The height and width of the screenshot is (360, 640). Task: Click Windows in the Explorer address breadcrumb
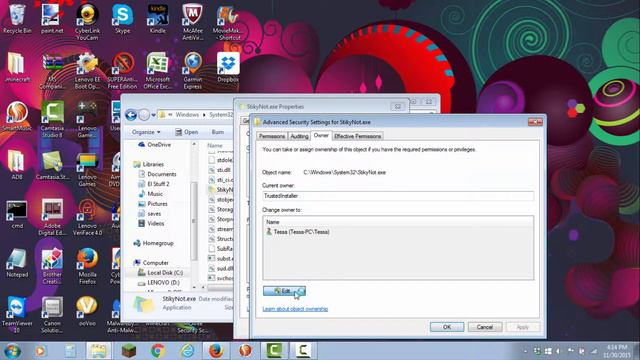[x=187, y=115]
